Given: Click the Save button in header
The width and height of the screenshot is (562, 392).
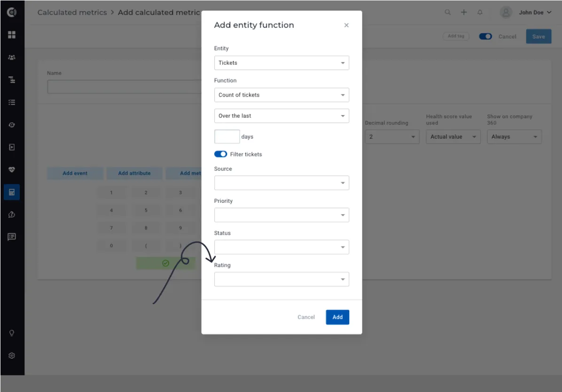Looking at the screenshot, I should (x=539, y=37).
